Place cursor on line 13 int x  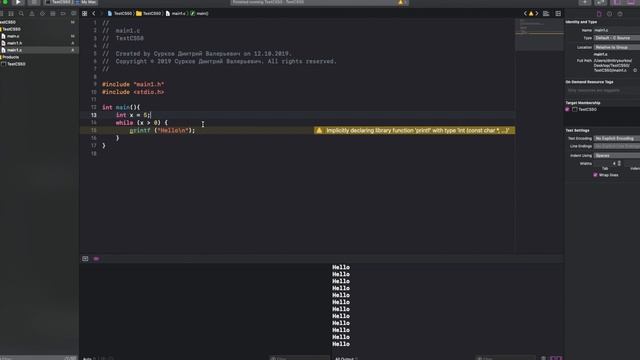pyautogui.click(x=133, y=115)
